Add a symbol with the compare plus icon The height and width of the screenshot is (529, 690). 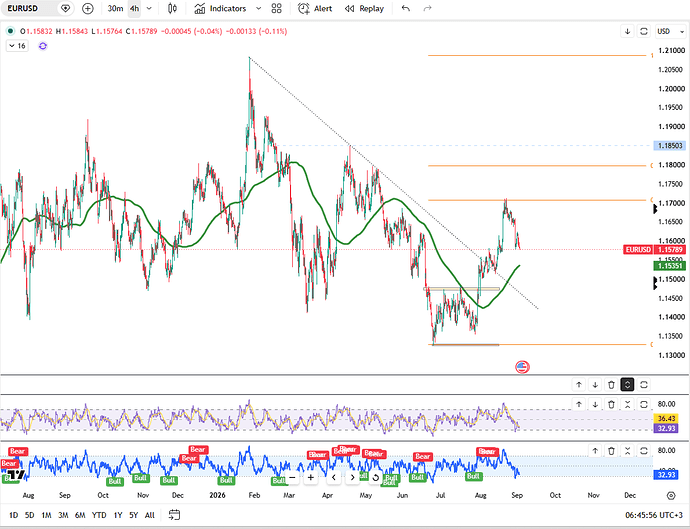[x=88, y=8]
